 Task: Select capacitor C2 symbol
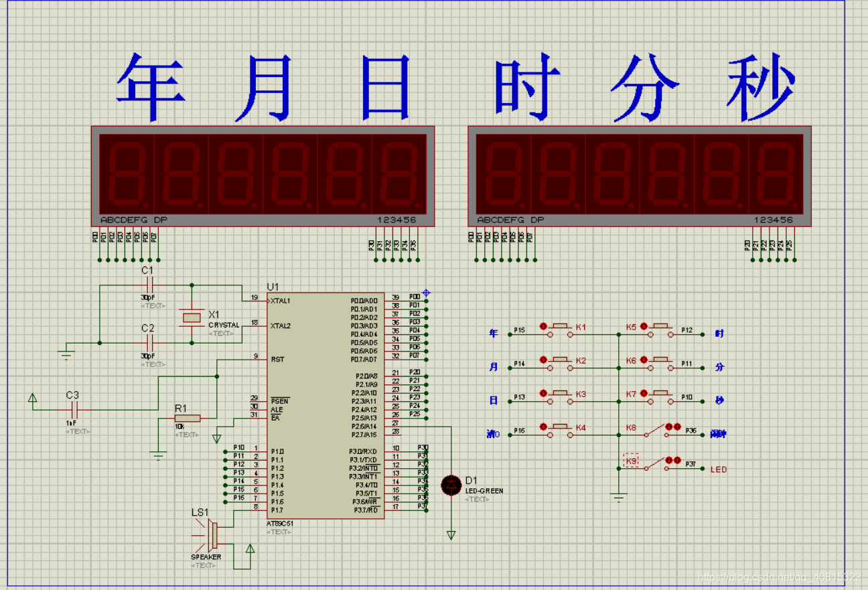pyautogui.click(x=148, y=343)
